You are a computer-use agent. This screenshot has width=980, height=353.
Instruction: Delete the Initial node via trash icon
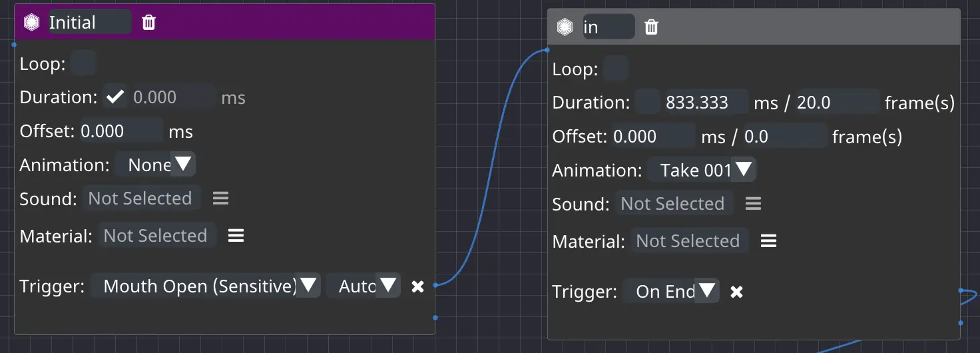pos(149,23)
